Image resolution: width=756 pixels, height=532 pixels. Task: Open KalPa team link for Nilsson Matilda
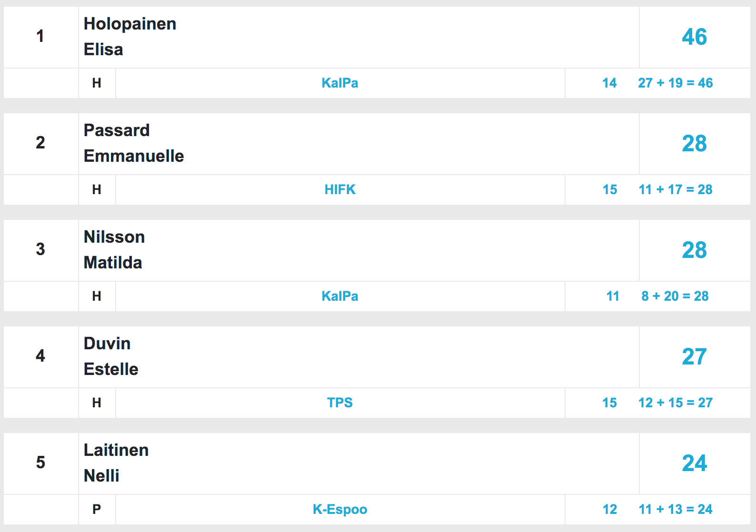(x=340, y=296)
